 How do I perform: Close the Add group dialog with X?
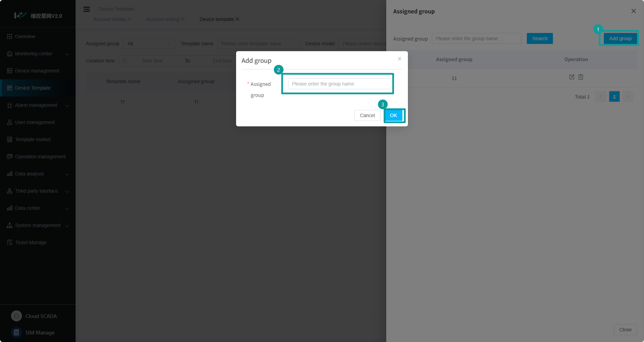[x=399, y=59]
